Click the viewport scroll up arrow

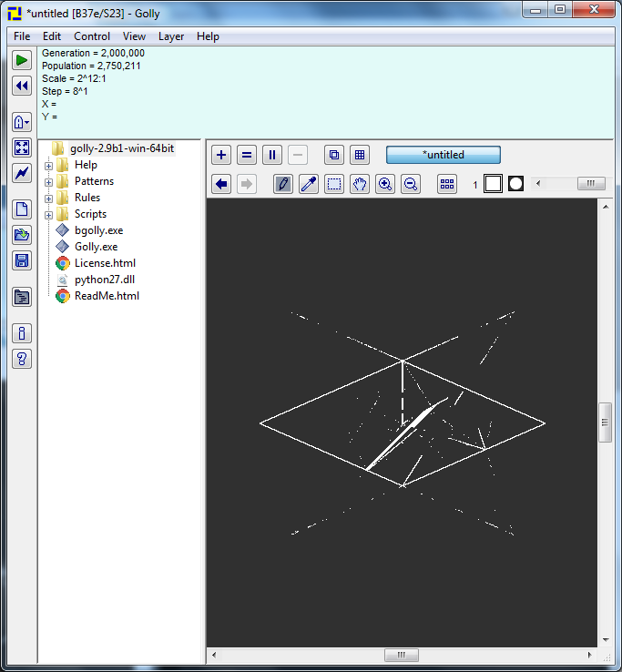[x=606, y=207]
